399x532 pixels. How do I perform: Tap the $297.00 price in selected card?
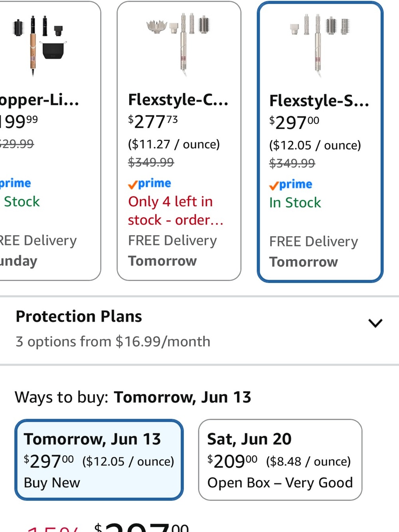click(x=294, y=122)
